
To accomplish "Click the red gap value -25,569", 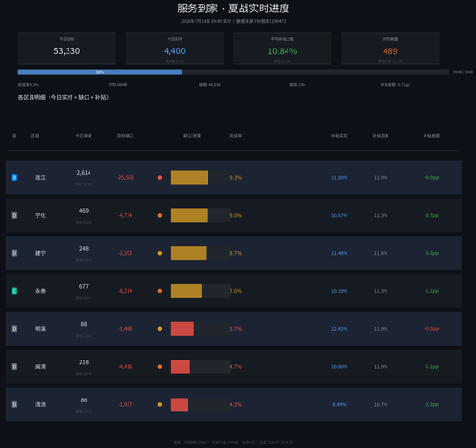I will [x=126, y=177].
